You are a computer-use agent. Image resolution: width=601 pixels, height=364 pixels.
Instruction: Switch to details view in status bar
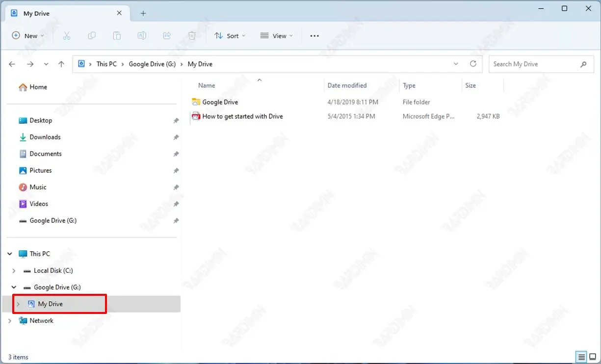(581, 357)
